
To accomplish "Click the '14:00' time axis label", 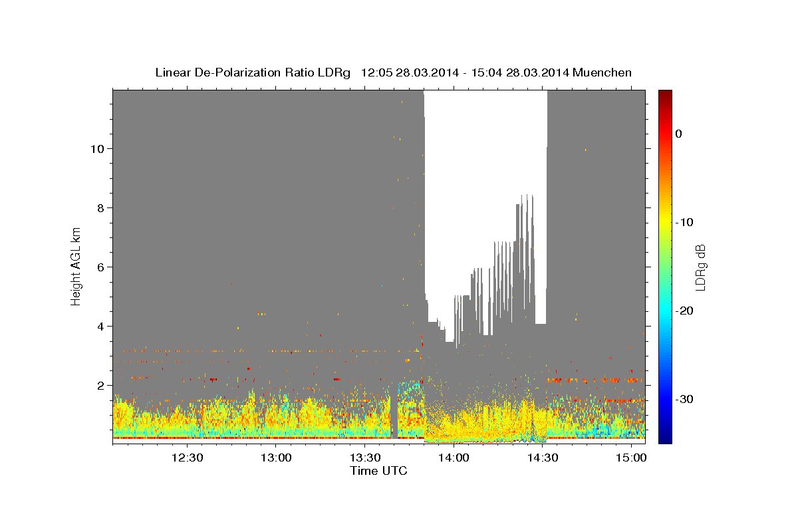I will 454,458.
